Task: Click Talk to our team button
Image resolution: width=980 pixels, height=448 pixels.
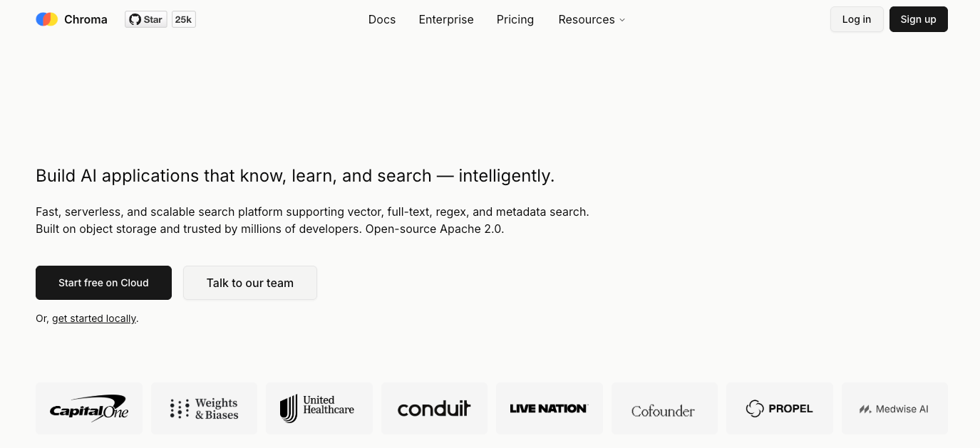Action: (x=250, y=283)
